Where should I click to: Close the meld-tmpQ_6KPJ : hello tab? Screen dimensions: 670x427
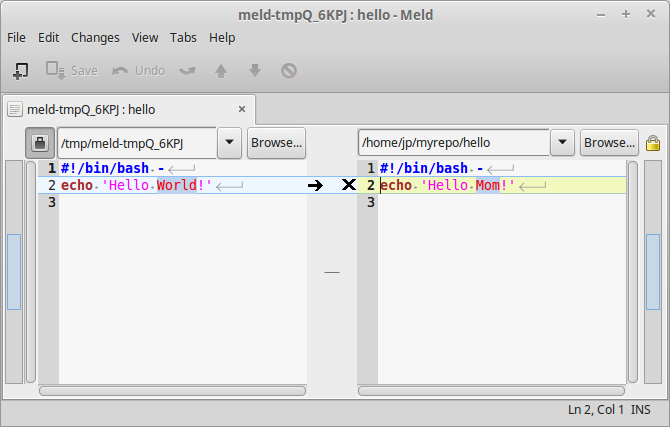(242, 109)
